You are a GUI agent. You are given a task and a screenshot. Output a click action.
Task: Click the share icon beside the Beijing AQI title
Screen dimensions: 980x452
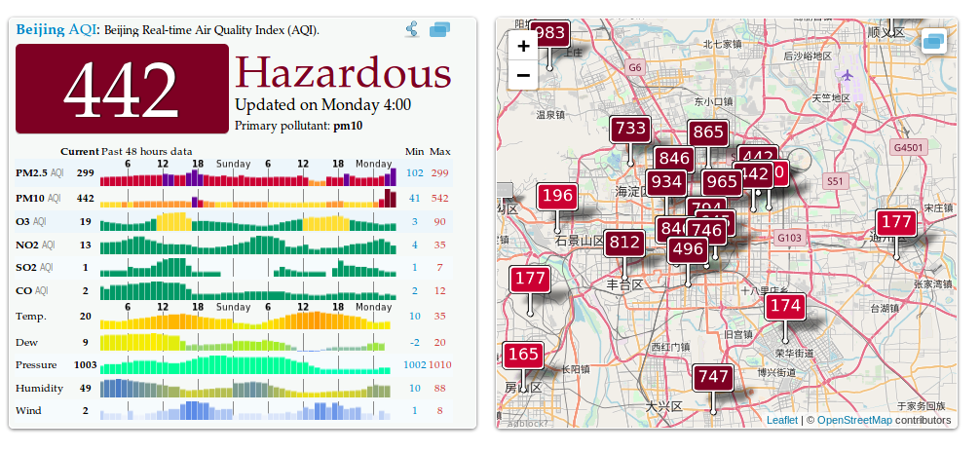[x=412, y=29]
